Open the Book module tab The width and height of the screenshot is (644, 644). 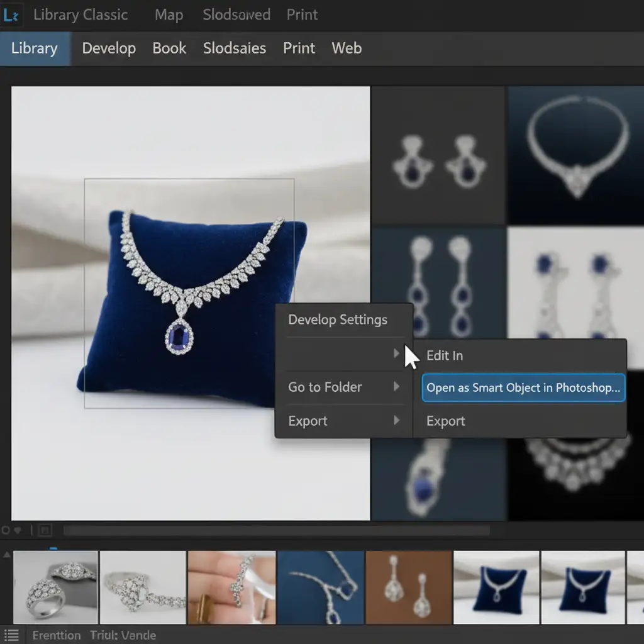coord(169,48)
